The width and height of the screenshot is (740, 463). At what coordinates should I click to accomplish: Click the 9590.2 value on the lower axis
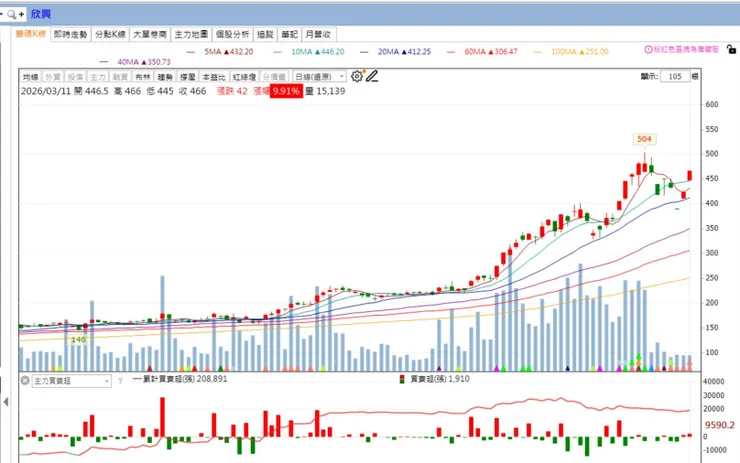pos(720,425)
